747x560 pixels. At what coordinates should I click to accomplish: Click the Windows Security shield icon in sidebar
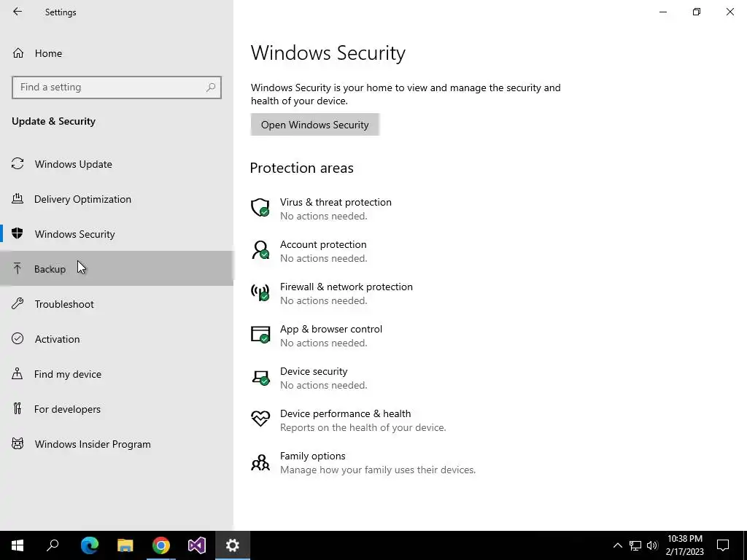point(18,233)
